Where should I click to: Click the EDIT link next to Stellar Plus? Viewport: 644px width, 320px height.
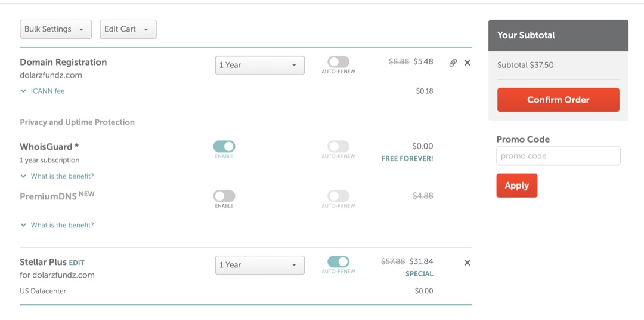(x=77, y=263)
